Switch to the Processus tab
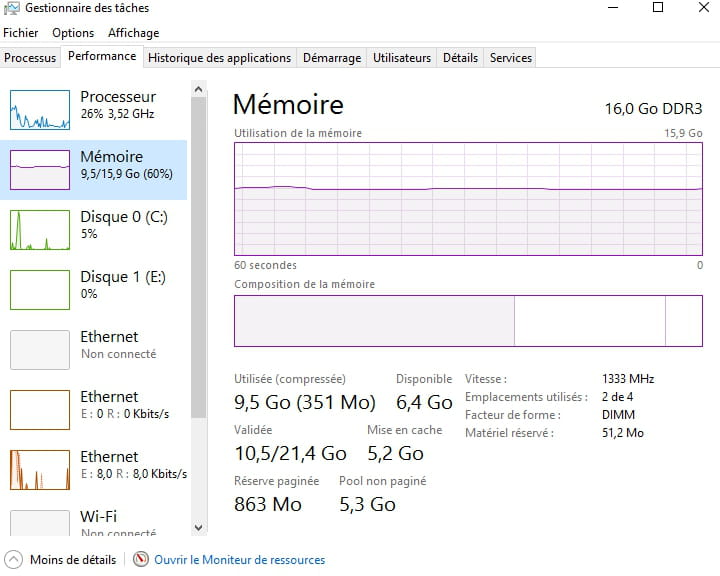720x576 pixels. click(x=30, y=58)
